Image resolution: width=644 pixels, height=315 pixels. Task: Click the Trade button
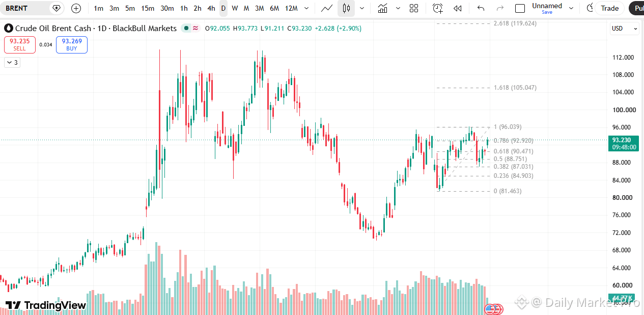pos(609,8)
